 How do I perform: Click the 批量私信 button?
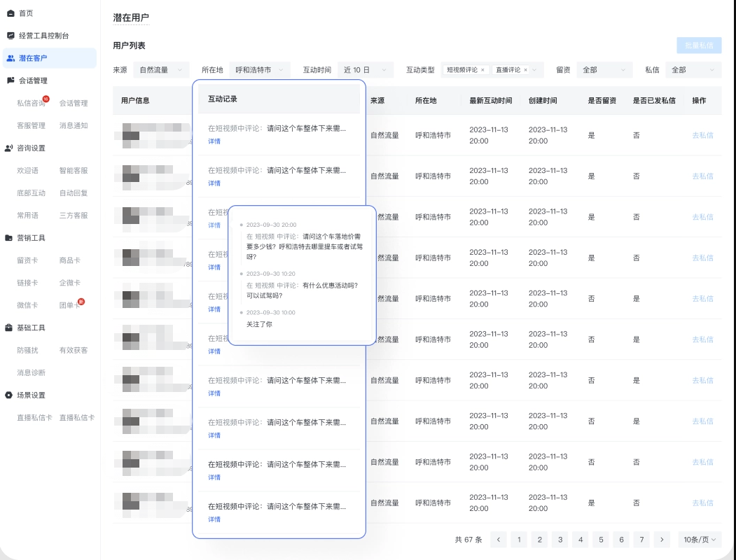click(699, 45)
